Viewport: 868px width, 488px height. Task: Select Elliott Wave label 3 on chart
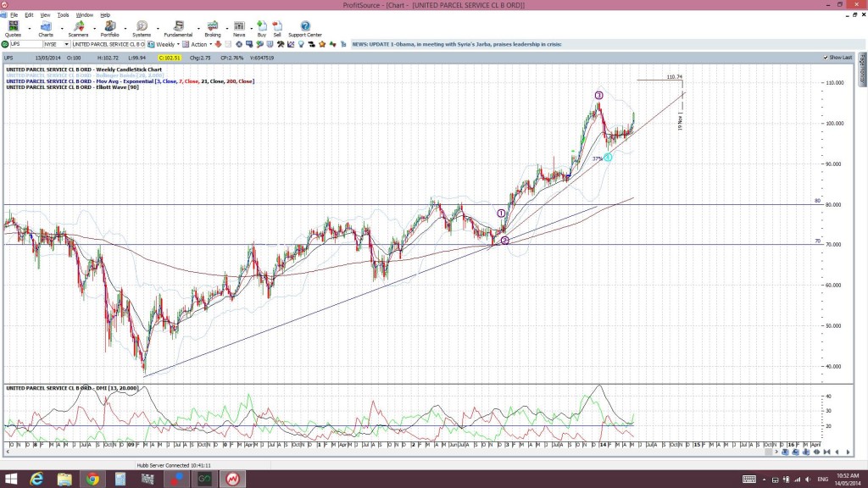click(598, 95)
